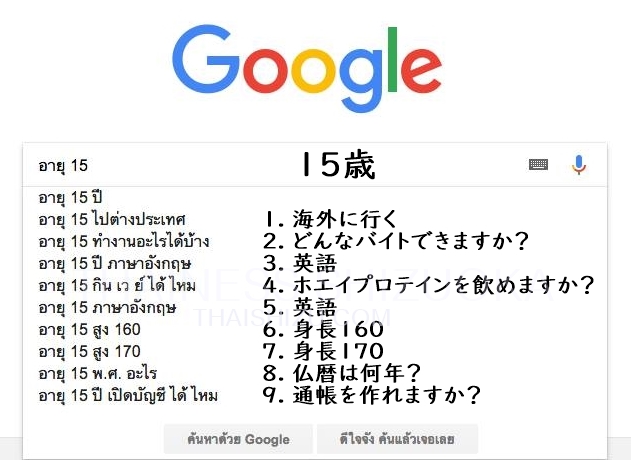
Task: Choose the suggestion อายุ 15 ไปต่างประเทศ
Action: click(112, 218)
